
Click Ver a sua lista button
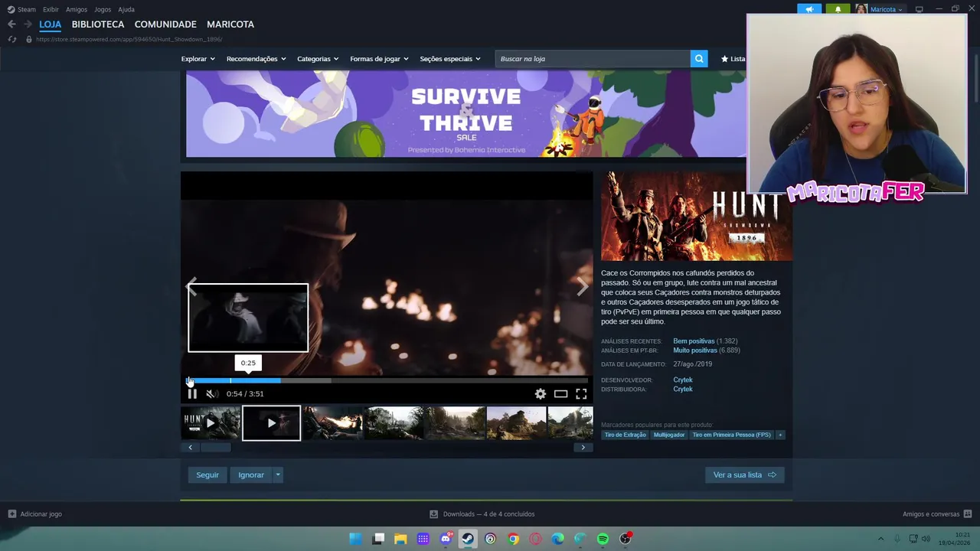pyautogui.click(x=744, y=475)
